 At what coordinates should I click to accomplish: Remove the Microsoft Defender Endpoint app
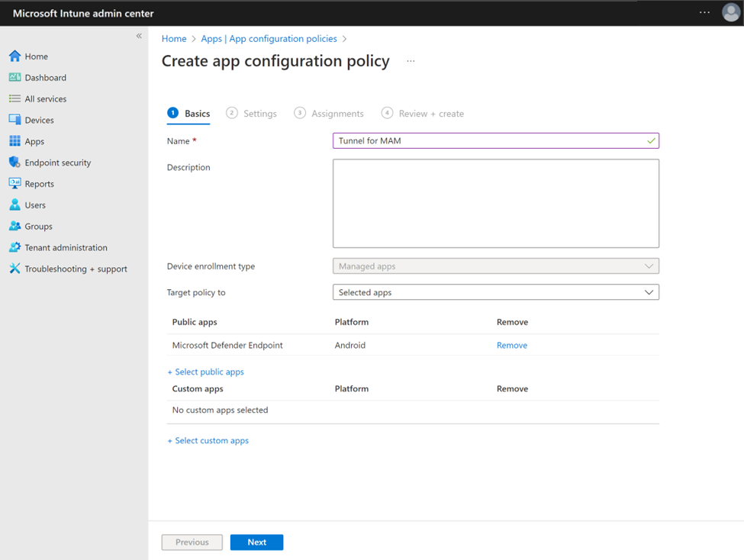point(511,345)
